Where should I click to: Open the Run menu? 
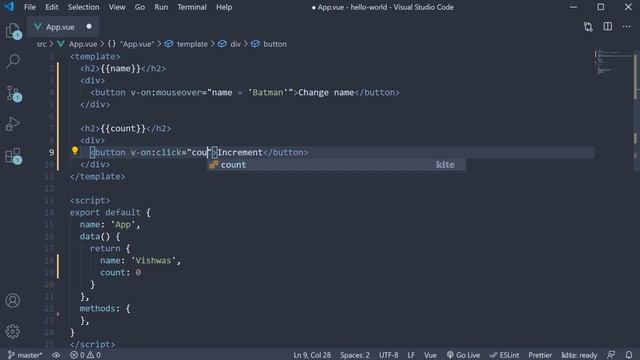click(161, 7)
